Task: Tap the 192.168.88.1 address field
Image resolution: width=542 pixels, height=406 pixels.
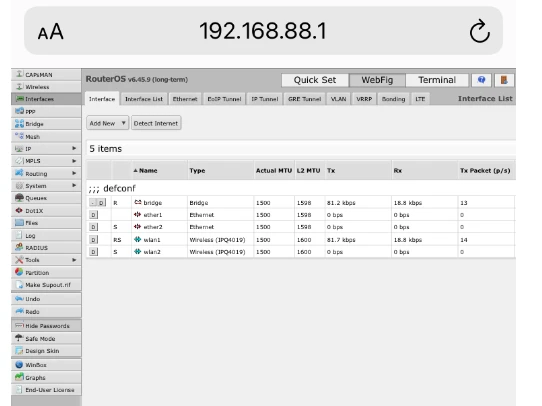Action: click(x=263, y=31)
